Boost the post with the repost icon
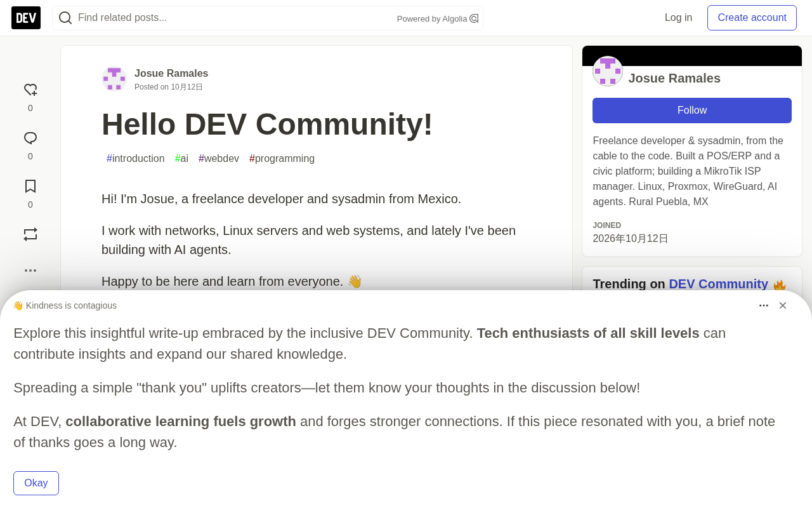Screen dimensions: 812x508 (30, 234)
